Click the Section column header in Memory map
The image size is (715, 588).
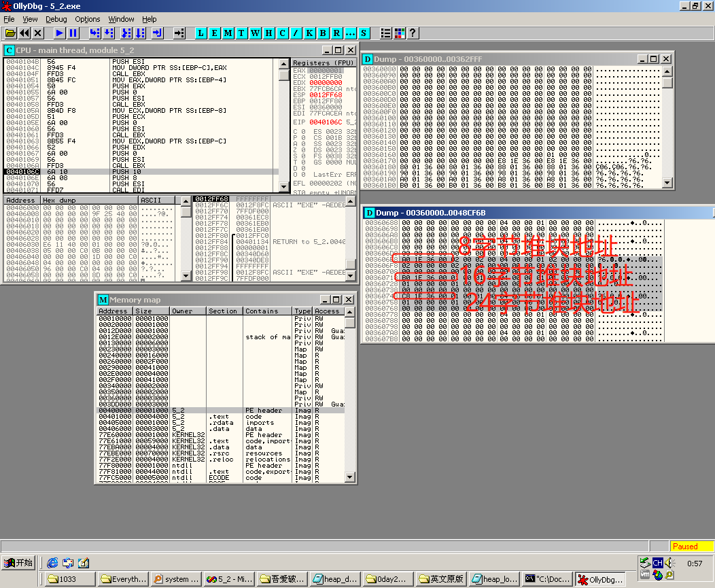224,311
